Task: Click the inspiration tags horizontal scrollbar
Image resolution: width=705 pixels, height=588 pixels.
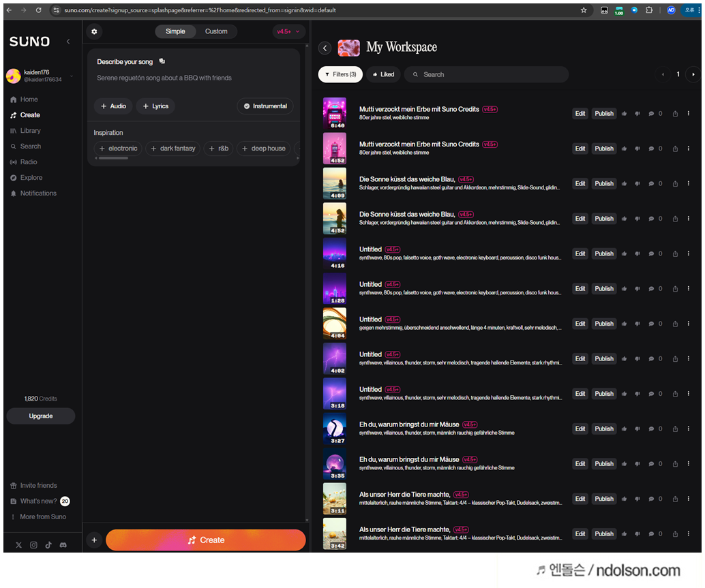Action: coord(113,158)
